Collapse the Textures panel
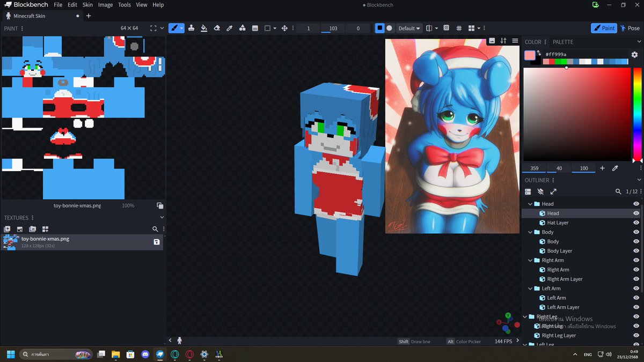The height and width of the screenshot is (362, 644). 162,218
